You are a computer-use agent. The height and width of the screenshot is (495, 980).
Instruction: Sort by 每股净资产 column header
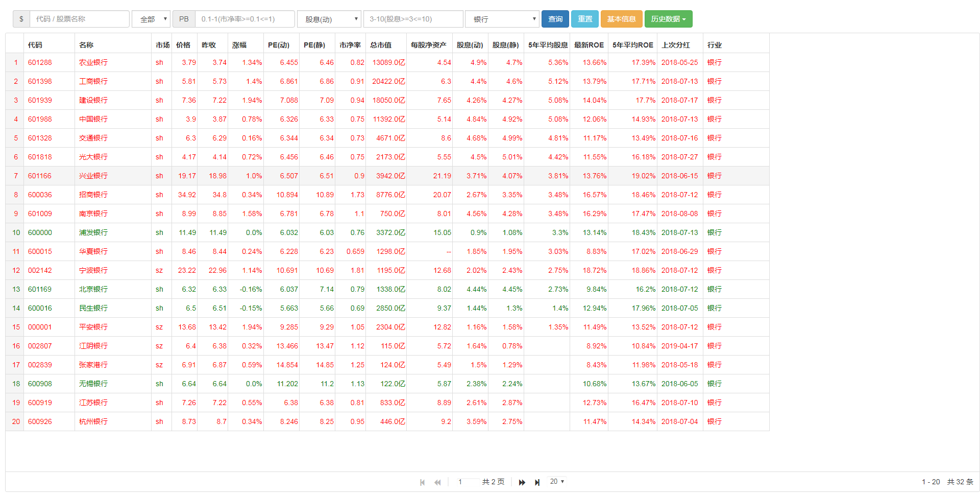click(x=429, y=45)
